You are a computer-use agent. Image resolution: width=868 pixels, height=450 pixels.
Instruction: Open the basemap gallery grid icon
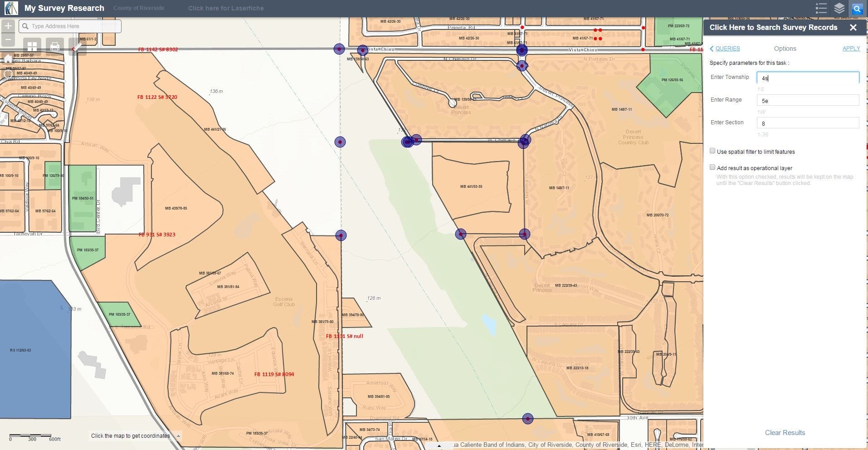click(x=32, y=46)
